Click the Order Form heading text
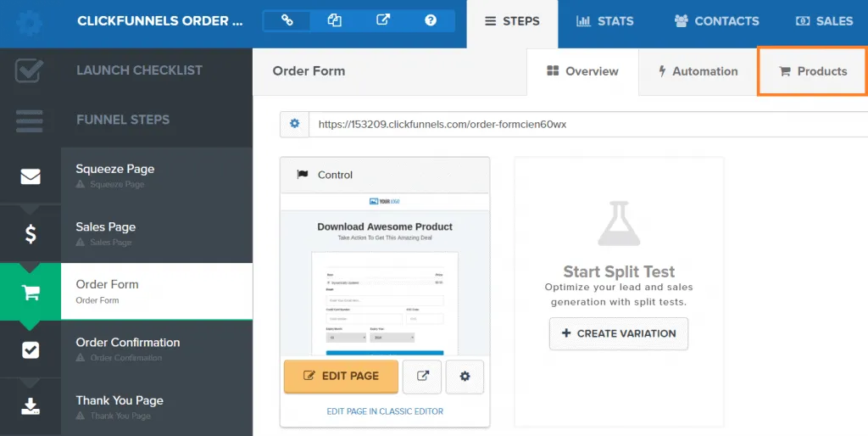 309,71
